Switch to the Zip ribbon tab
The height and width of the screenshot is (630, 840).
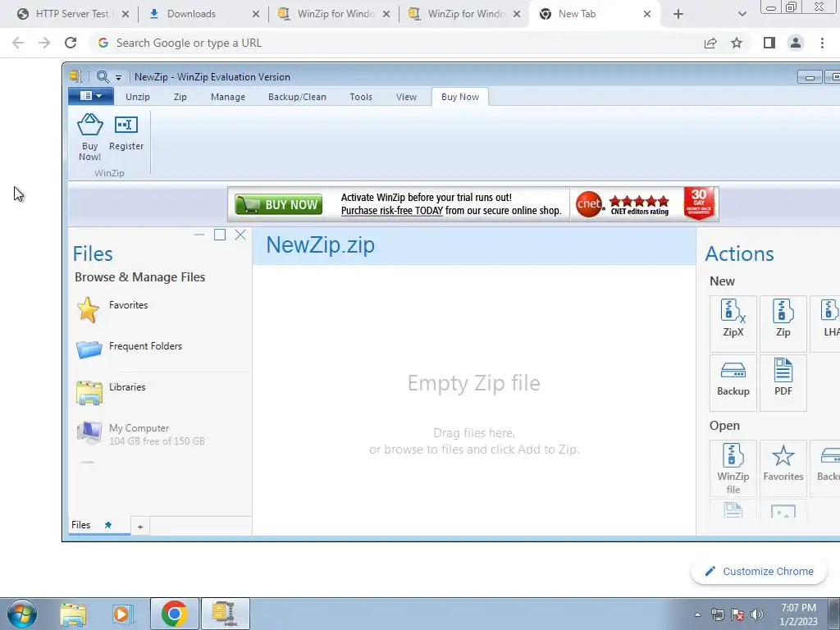pyautogui.click(x=180, y=97)
